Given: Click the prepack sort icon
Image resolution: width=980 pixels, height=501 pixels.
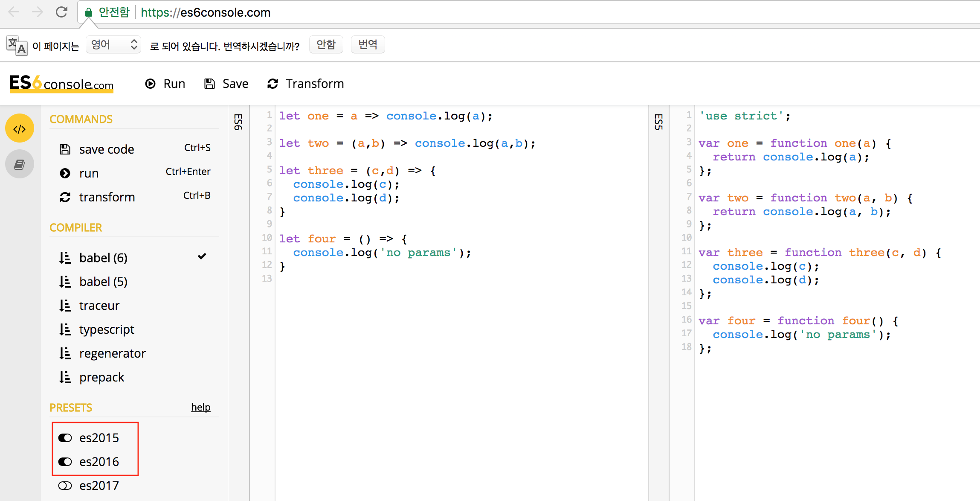Looking at the screenshot, I should pyautogui.click(x=65, y=377).
